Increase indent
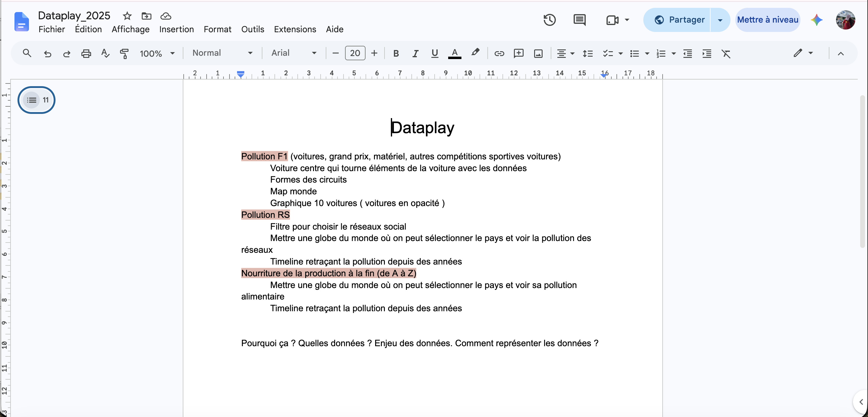The width and height of the screenshot is (868, 417). point(707,53)
